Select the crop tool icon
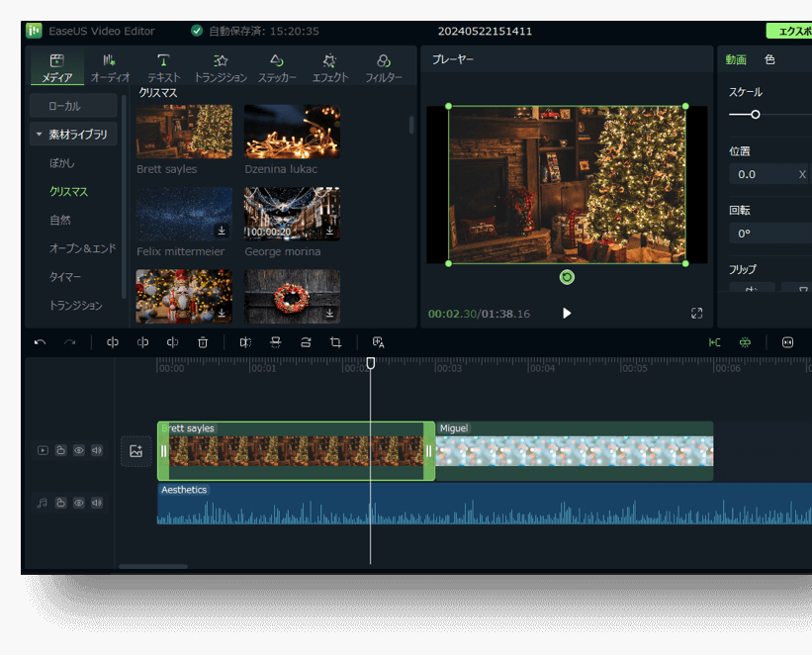The image size is (812, 655). pos(335,342)
